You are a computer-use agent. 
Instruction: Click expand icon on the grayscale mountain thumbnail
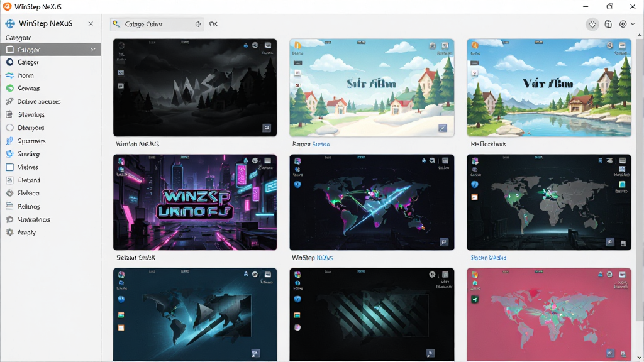pyautogui.click(x=267, y=128)
